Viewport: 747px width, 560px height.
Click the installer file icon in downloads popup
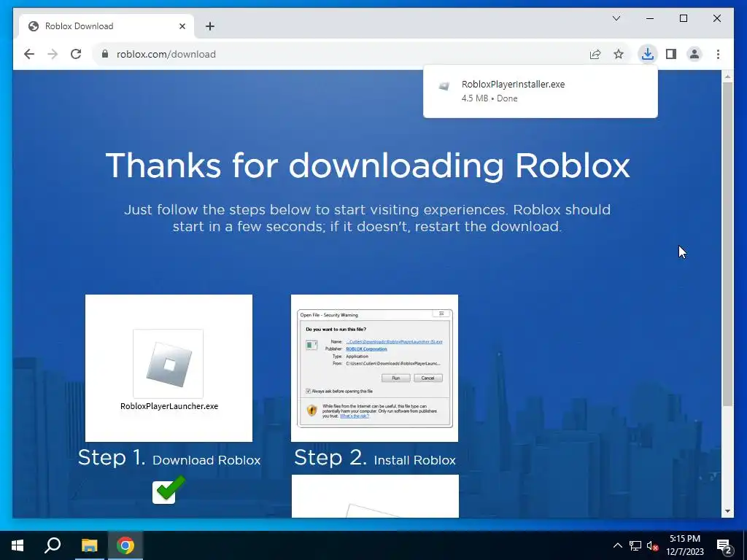tap(444, 86)
